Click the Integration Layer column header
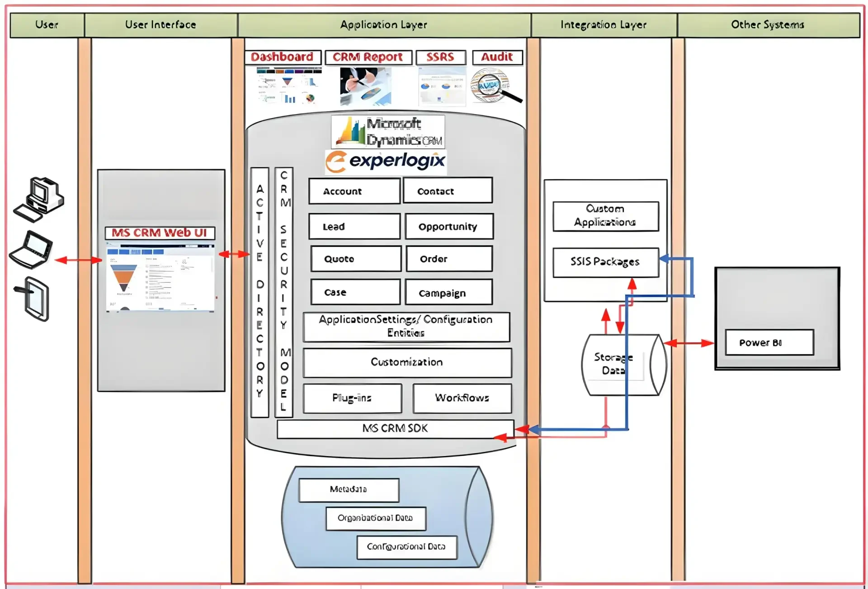 (604, 25)
